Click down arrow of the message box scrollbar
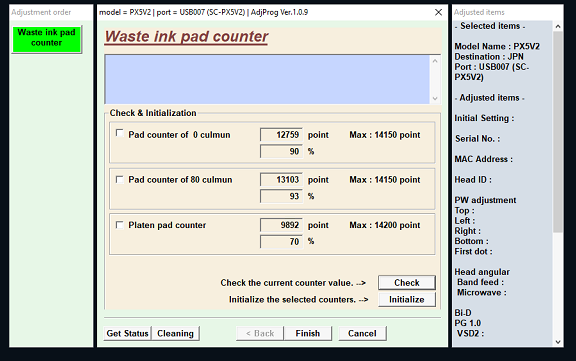 click(435, 98)
